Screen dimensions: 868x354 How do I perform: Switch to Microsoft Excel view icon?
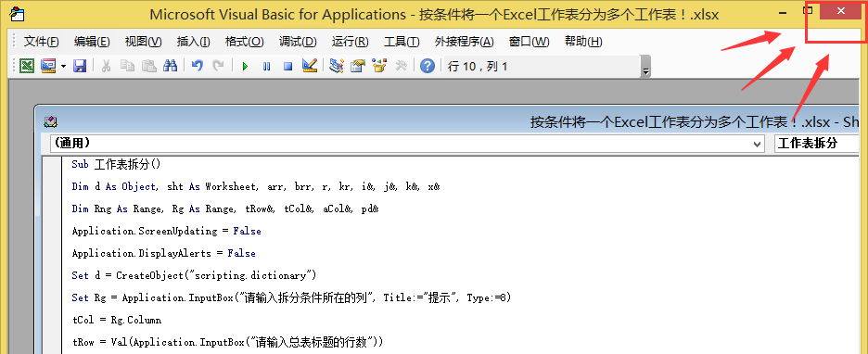click(x=27, y=67)
